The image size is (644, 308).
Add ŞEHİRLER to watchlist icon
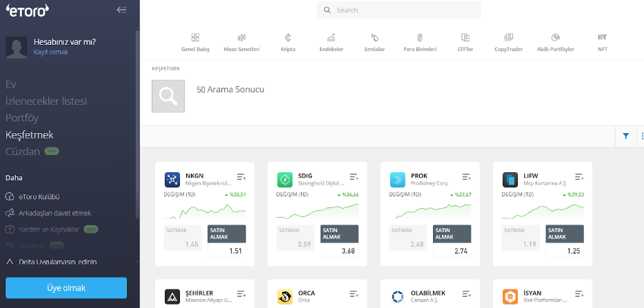pyautogui.click(x=241, y=294)
